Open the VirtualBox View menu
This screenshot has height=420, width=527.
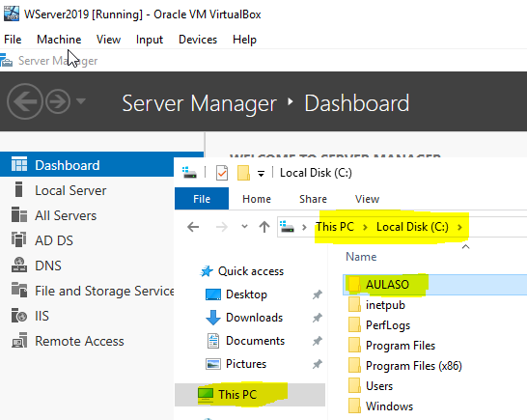click(108, 40)
